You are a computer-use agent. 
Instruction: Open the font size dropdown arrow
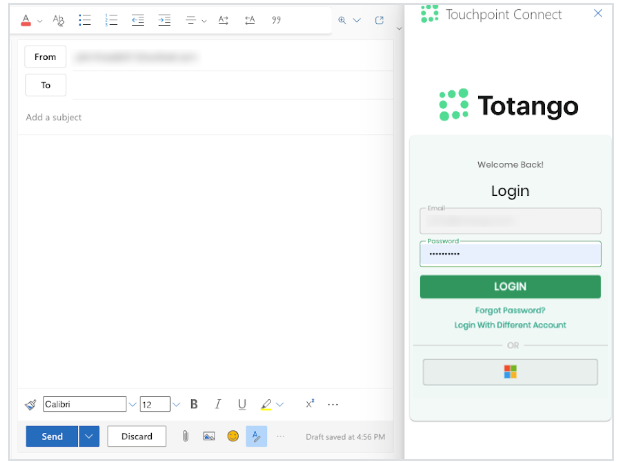pos(176,405)
